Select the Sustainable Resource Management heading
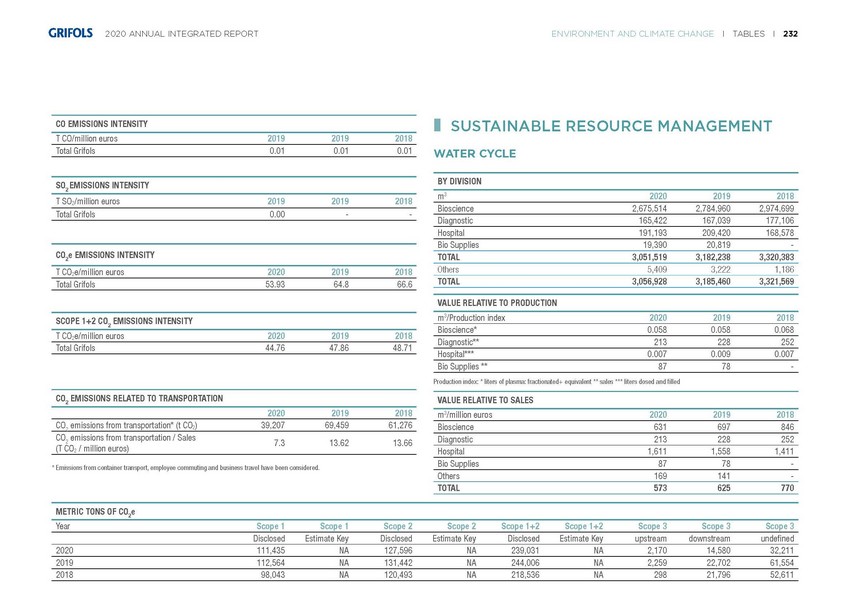This screenshot has height=601, width=850. coord(611,126)
